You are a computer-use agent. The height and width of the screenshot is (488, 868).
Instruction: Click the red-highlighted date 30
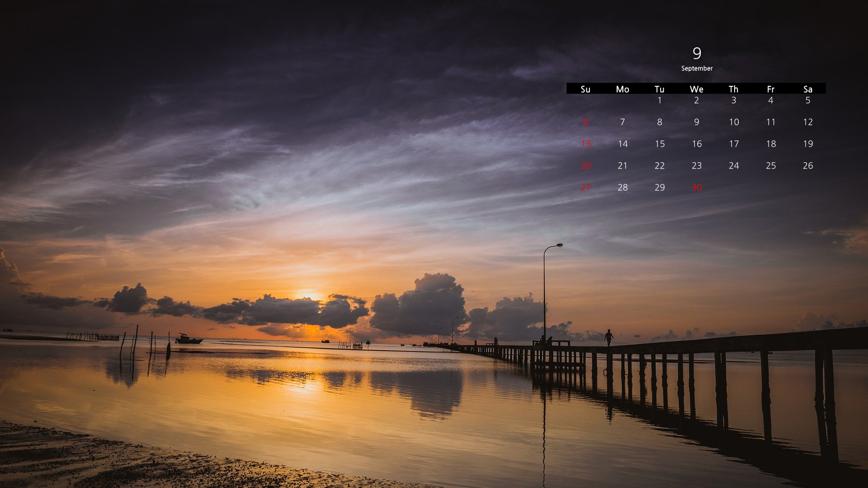(x=697, y=187)
